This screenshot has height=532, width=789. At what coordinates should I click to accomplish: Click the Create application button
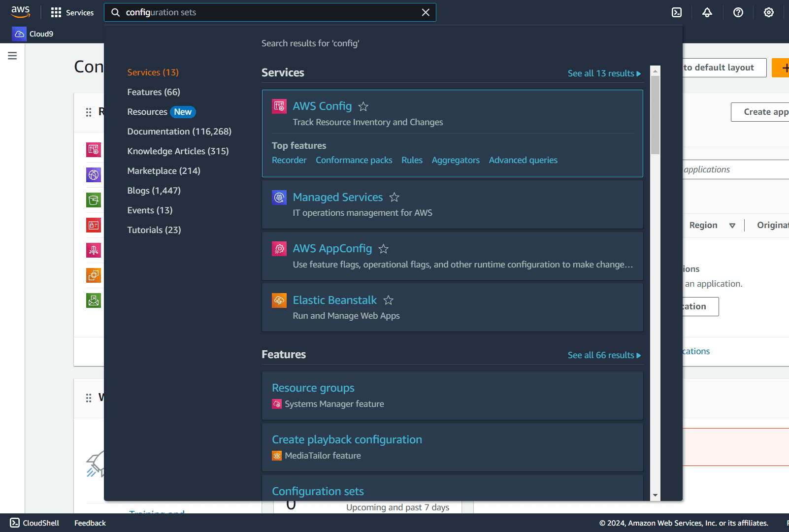tap(760, 112)
